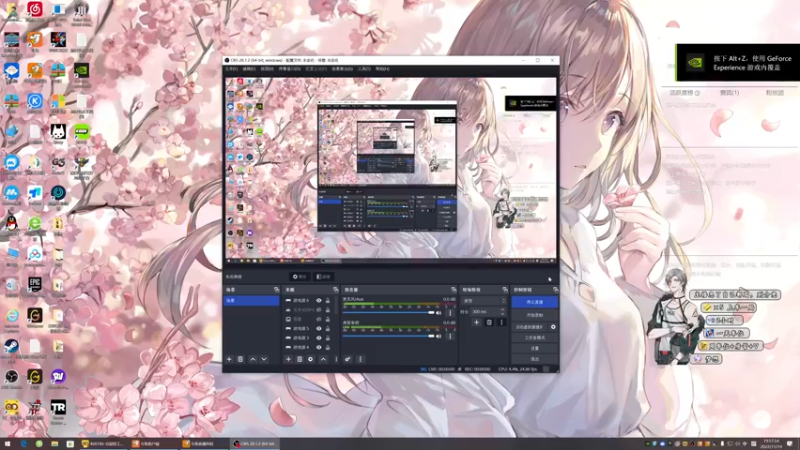Image resolution: width=800 pixels, height=450 pixels.
Task: Open the 工具 (Tools) menu
Action: click(x=364, y=69)
